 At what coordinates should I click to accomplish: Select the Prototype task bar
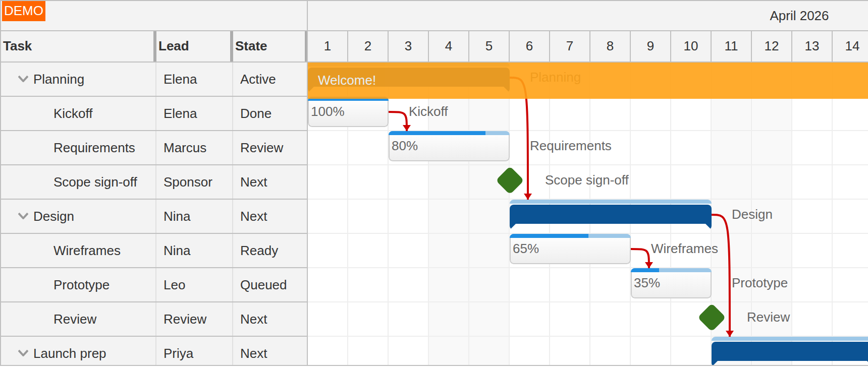(x=671, y=283)
